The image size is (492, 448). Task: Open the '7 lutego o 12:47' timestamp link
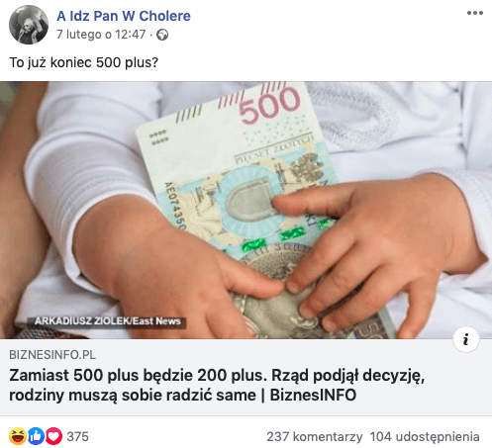pyautogui.click(x=101, y=35)
